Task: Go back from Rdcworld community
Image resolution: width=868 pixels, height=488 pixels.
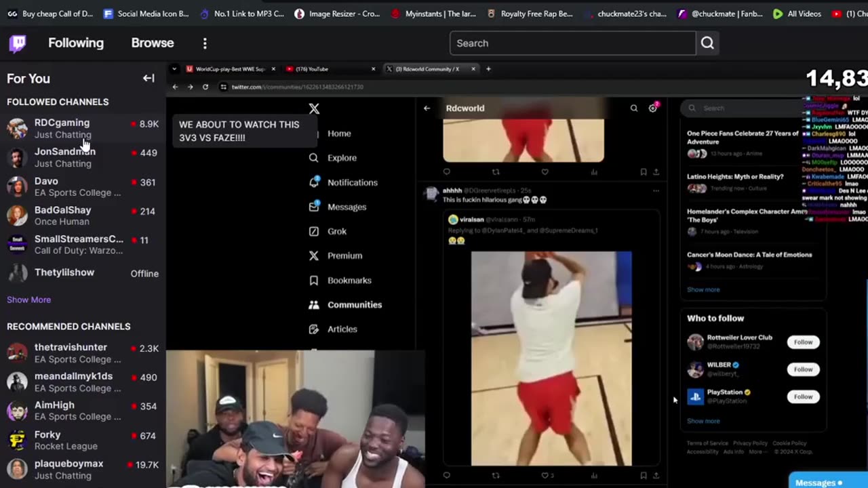Action: 427,108
